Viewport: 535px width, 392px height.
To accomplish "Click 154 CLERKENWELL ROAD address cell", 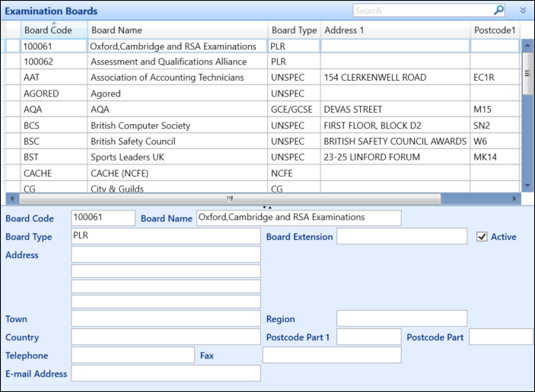I will [x=396, y=78].
